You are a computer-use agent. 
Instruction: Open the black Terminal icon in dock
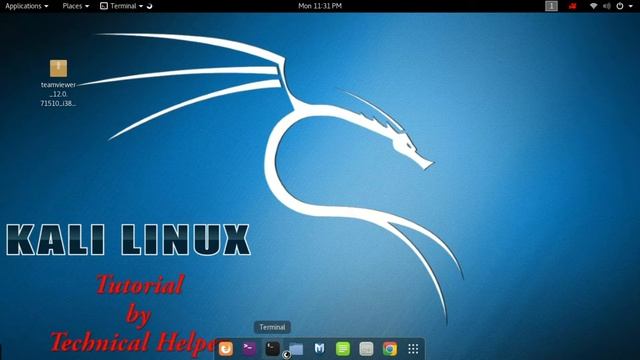point(272,349)
